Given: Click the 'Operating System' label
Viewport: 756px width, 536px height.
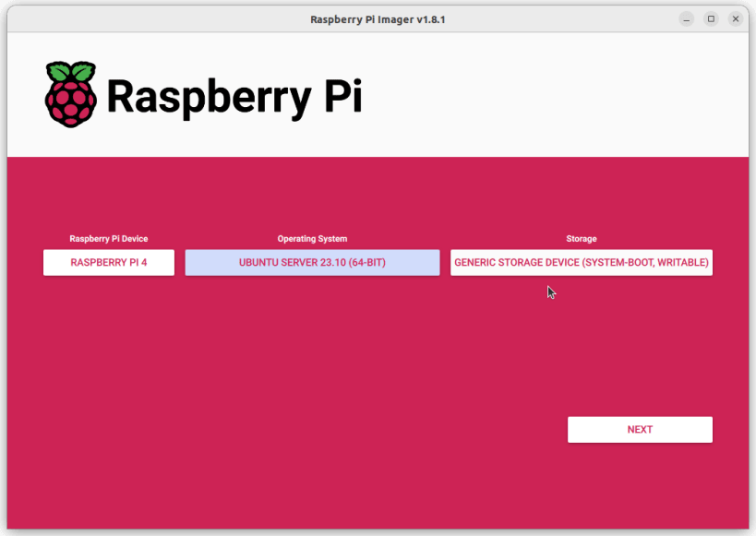Looking at the screenshot, I should (312, 239).
